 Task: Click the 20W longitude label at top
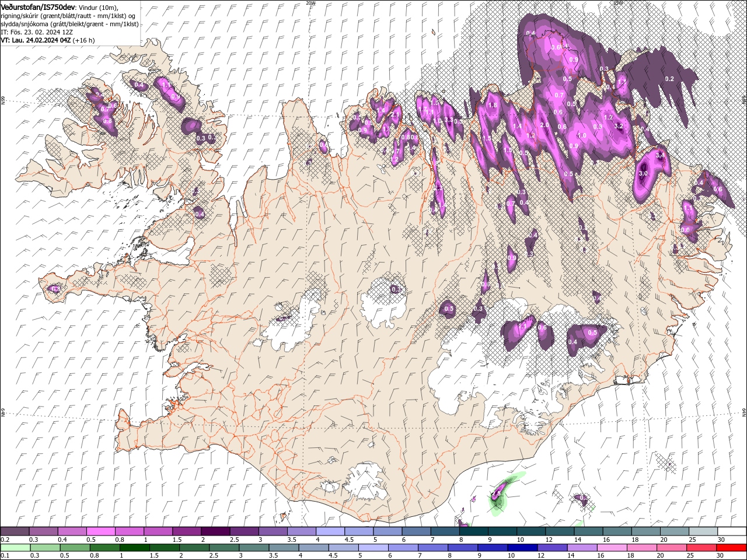[310, 3]
